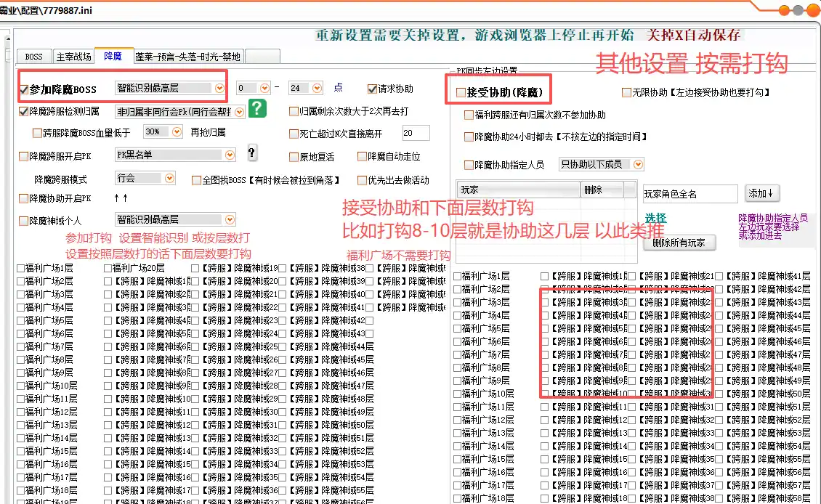Screen dimensions: 821x504
Task: Check right list 【跨服】降魔神域41层
Action: pyautogui.click(x=719, y=276)
